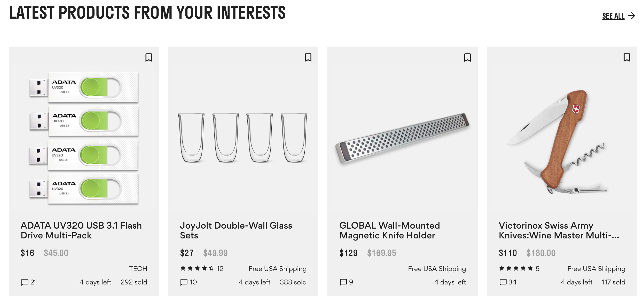Screen dimensions: 644x301
Task: Toggle bookmark on Victorinox Swiss Army Knife
Action: (x=627, y=57)
